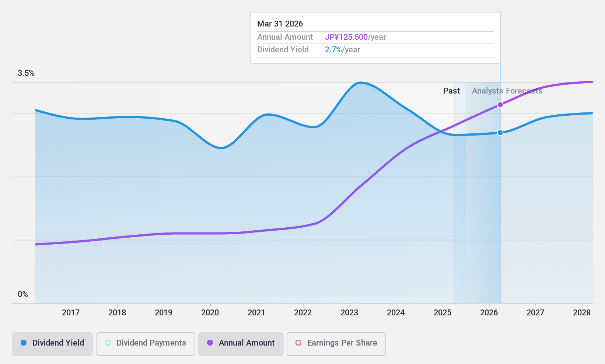Screen dimensions: 605x364
Task: Click the 2019 x-axis year label
Action: [164, 313]
